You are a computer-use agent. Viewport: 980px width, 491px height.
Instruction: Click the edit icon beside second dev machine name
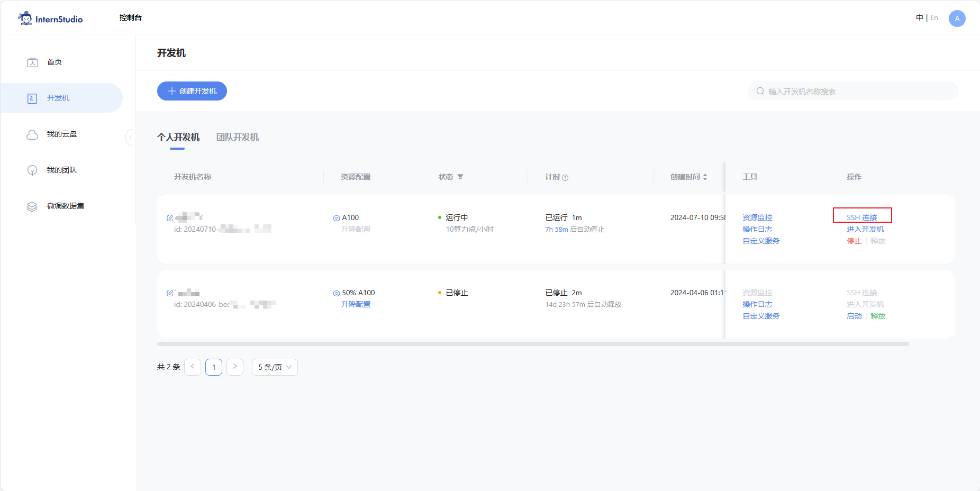[170, 293]
